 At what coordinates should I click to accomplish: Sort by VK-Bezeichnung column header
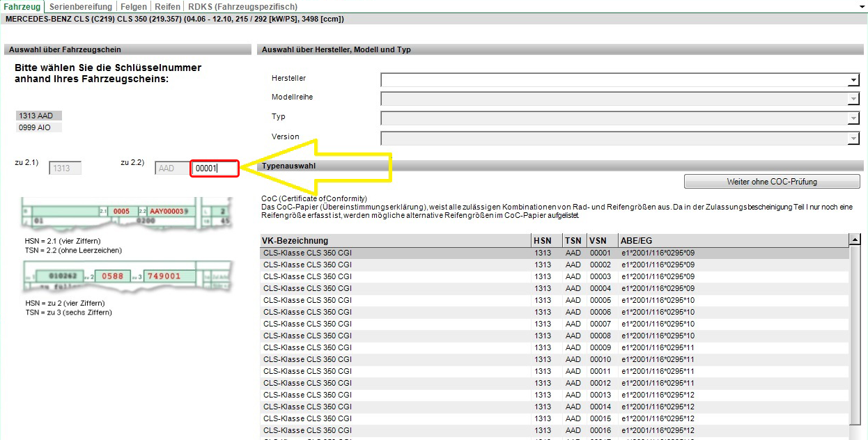pos(395,240)
